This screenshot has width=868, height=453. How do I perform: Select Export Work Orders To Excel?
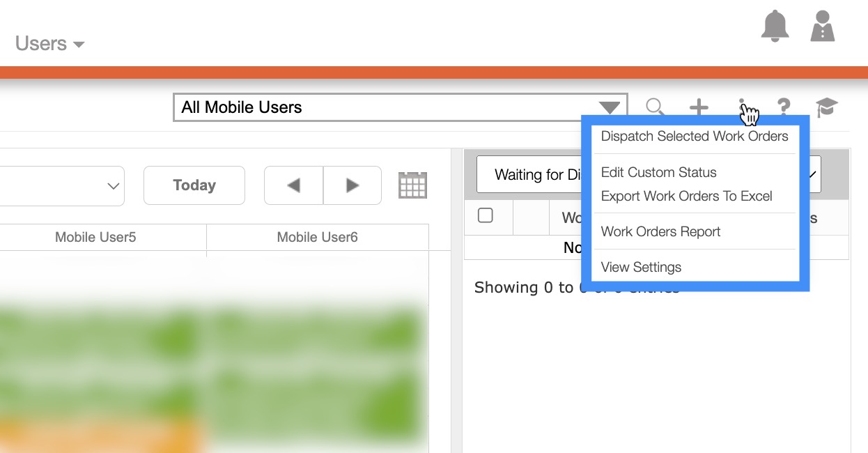point(686,197)
